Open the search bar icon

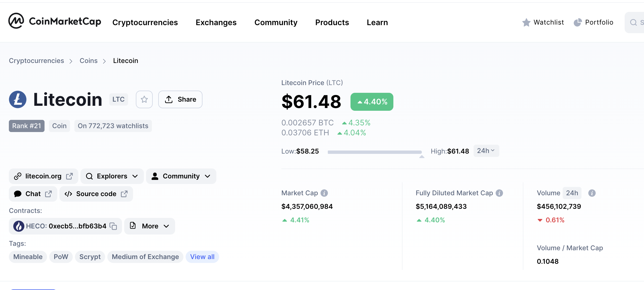click(x=634, y=22)
